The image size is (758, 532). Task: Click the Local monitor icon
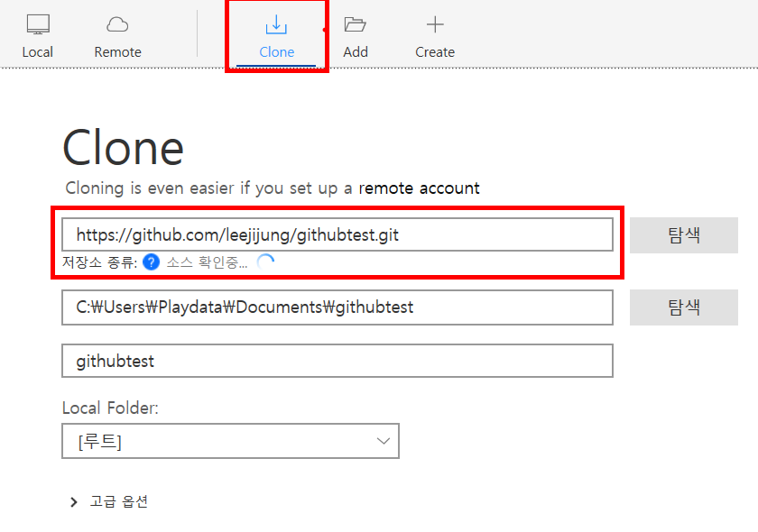(38, 24)
